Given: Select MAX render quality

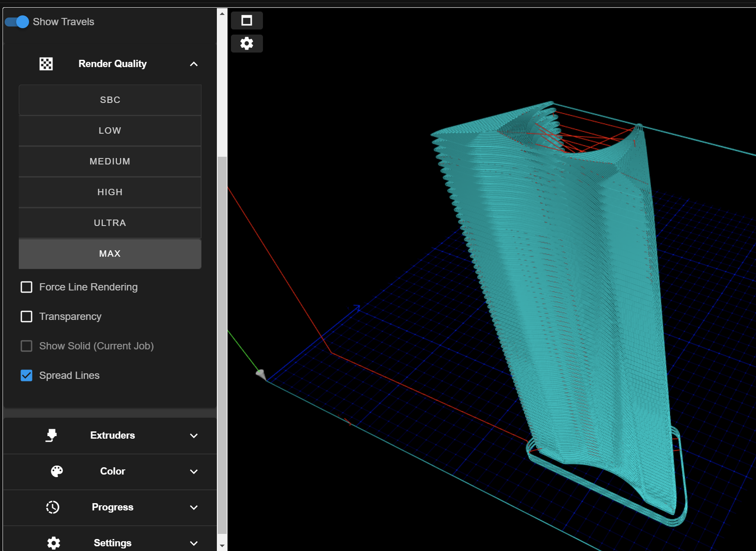Looking at the screenshot, I should pos(110,254).
